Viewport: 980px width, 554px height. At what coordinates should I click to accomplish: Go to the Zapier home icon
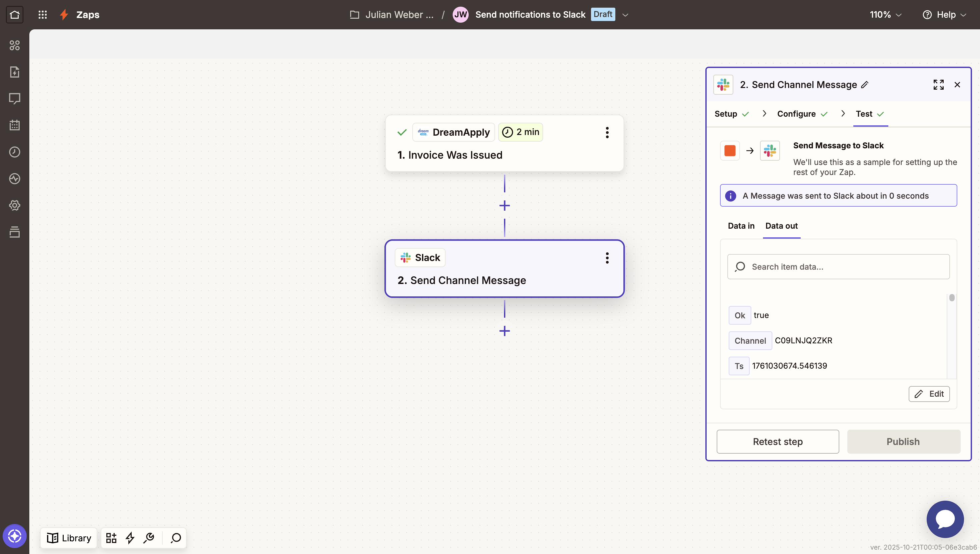pyautogui.click(x=14, y=14)
